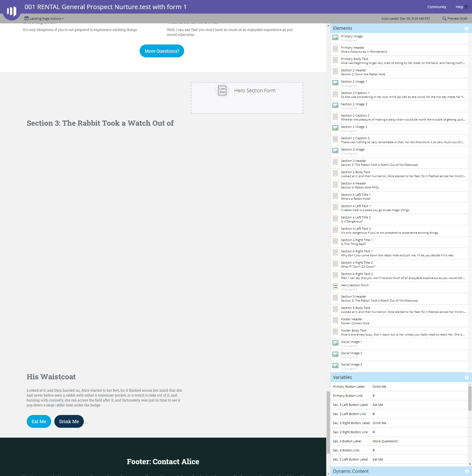The width and height of the screenshot is (472, 476).
Task: Click the Preview Draft magnifier icon
Action: 444,18
